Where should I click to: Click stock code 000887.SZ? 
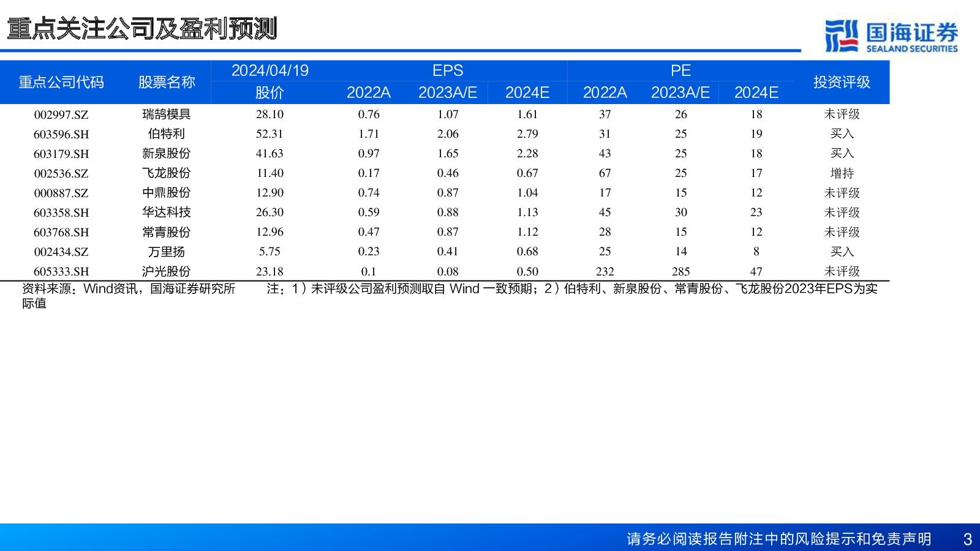pos(61,193)
